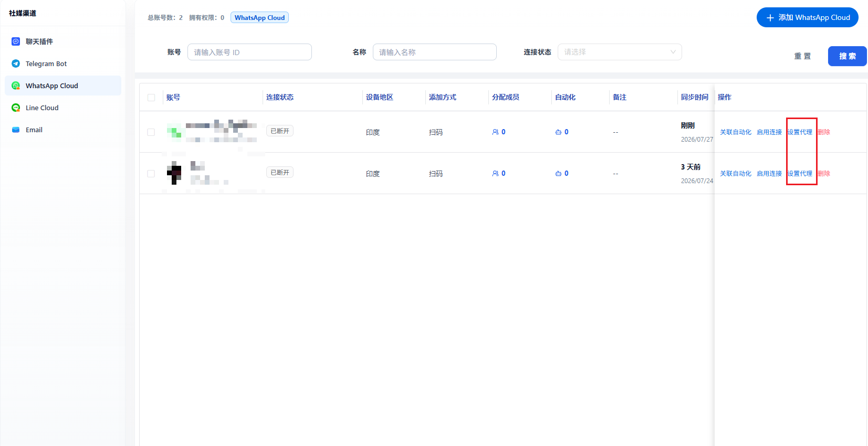The height and width of the screenshot is (446, 868).
Task: Click 删除 in the 3 天前 row
Action: tap(824, 174)
